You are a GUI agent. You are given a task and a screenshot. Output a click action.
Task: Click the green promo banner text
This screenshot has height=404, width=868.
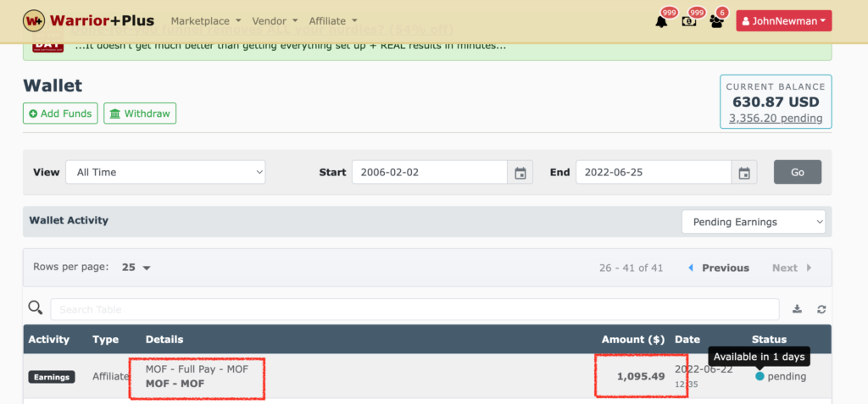click(x=291, y=46)
